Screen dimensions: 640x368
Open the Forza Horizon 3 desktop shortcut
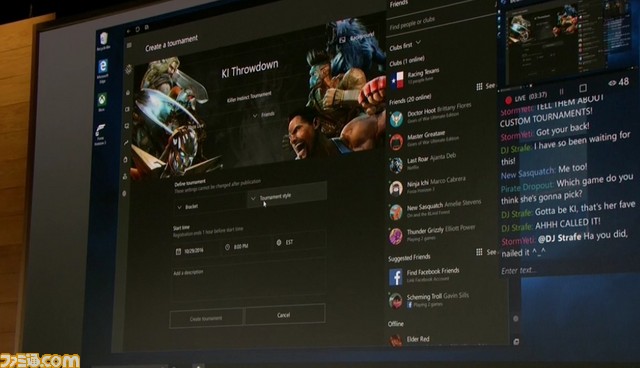coord(100,134)
